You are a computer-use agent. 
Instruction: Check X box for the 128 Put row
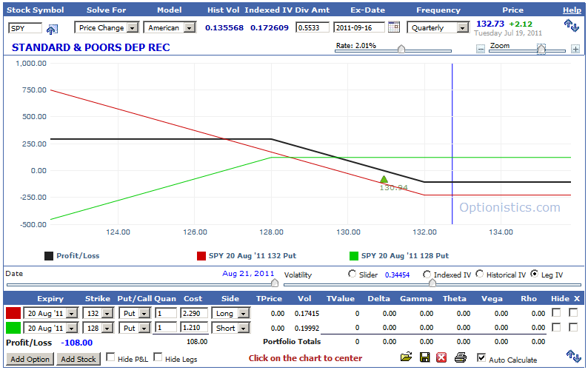573,327
